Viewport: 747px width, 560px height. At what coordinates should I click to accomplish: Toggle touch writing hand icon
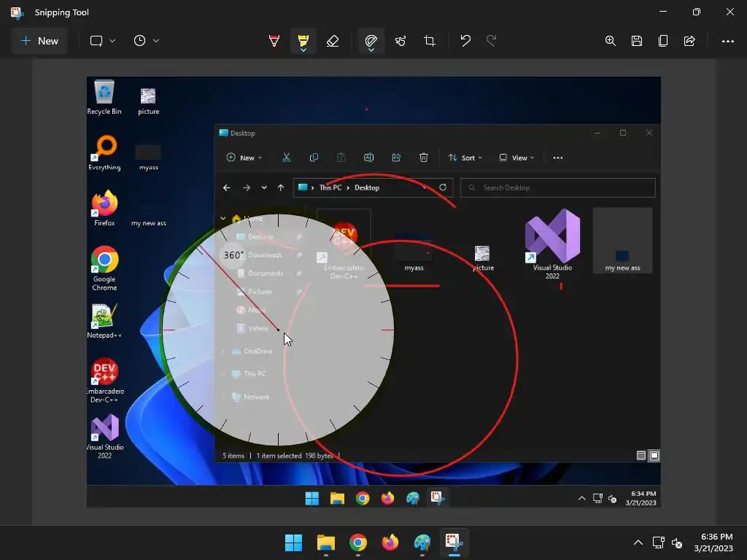click(400, 41)
